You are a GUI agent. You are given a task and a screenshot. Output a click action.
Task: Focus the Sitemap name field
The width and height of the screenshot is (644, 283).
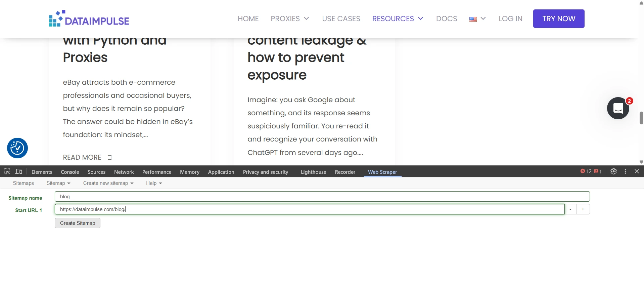tap(322, 197)
